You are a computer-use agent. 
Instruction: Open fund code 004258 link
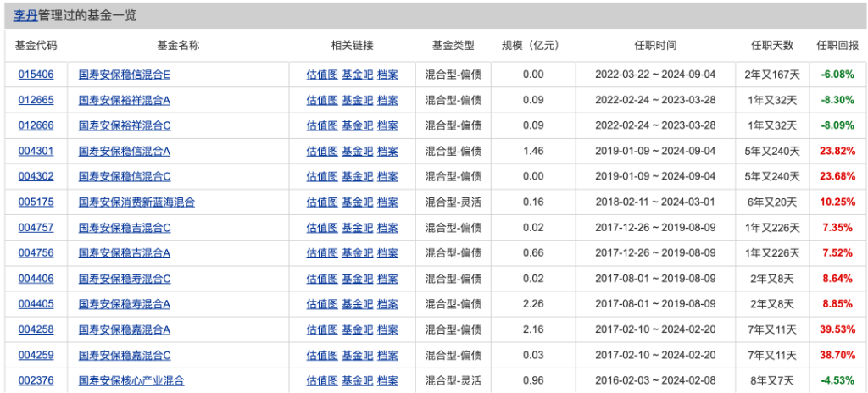click(36, 329)
